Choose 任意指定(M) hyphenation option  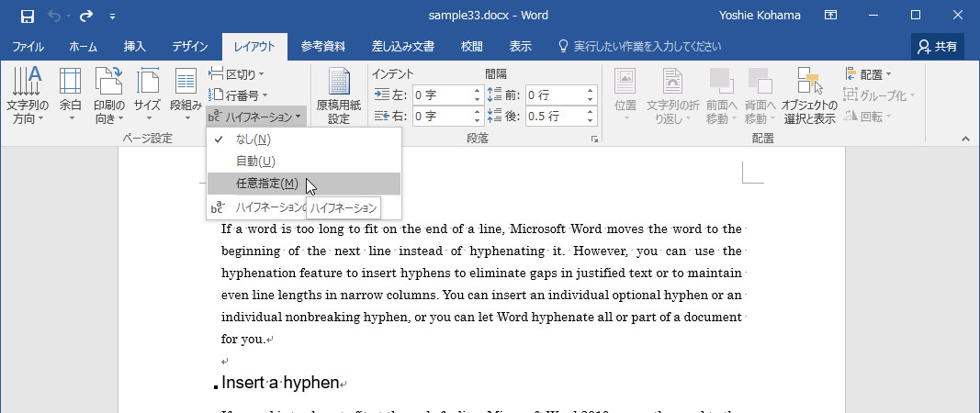click(304, 184)
